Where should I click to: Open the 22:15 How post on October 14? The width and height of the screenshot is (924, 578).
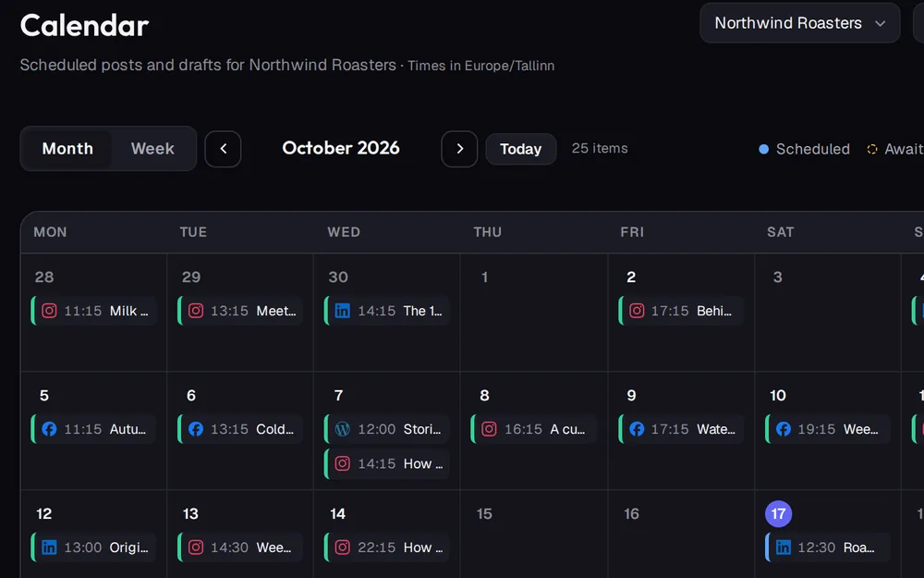coord(387,547)
